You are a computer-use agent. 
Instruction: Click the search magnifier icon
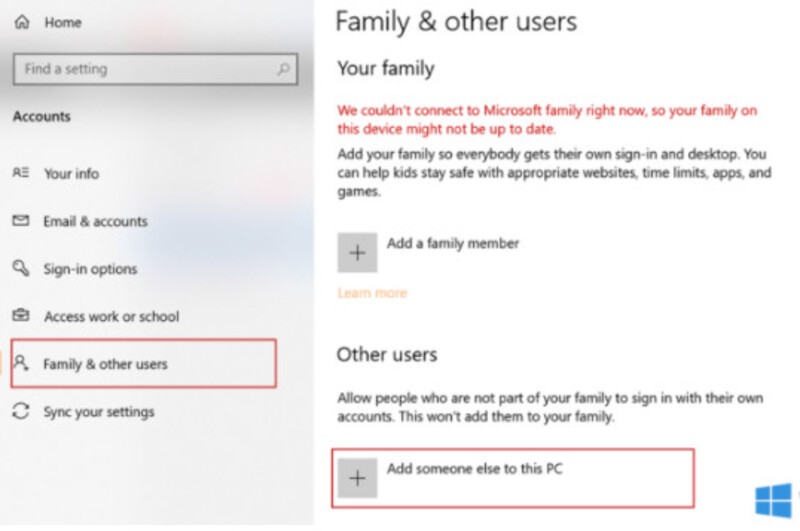(283, 69)
